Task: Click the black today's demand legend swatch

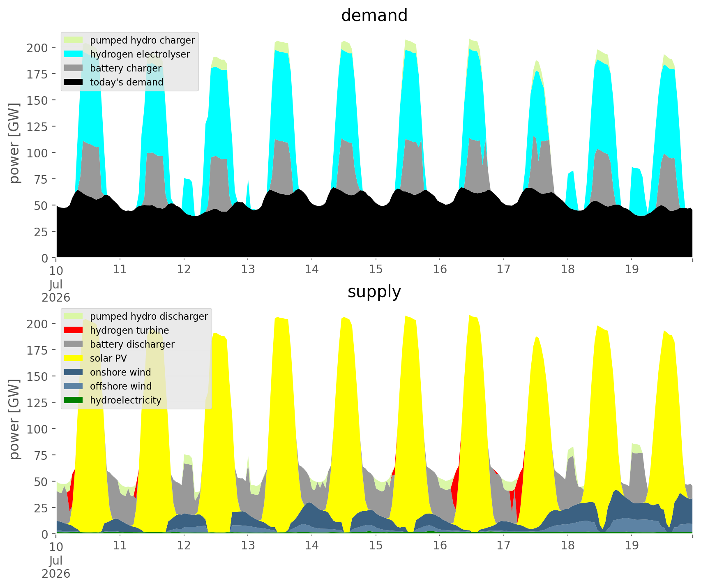Action: pos(74,82)
